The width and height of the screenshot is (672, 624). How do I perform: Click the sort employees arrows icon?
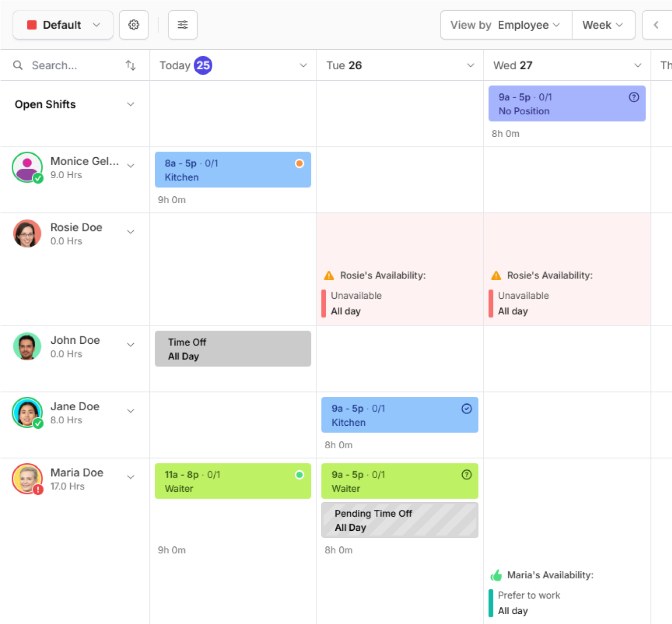130,65
